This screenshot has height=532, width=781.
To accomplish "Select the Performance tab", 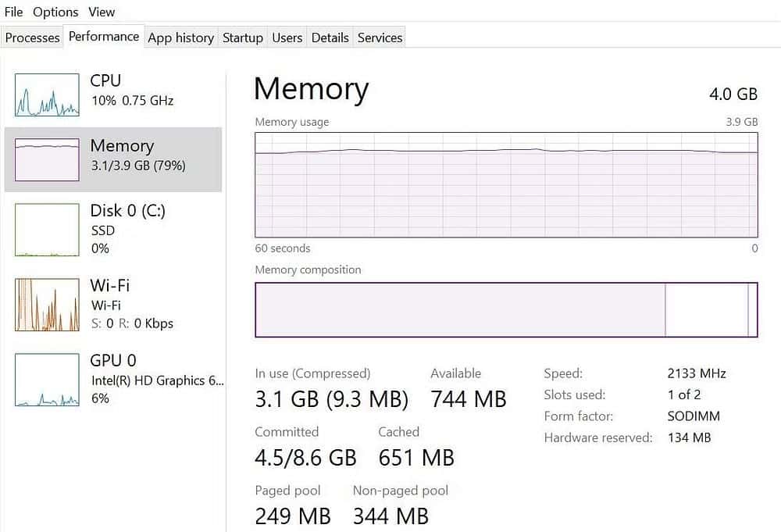I will click(104, 37).
